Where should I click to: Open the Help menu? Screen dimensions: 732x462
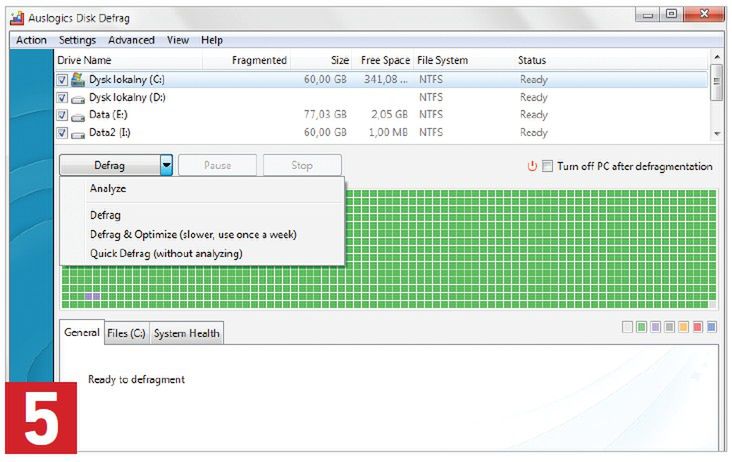pyautogui.click(x=212, y=40)
